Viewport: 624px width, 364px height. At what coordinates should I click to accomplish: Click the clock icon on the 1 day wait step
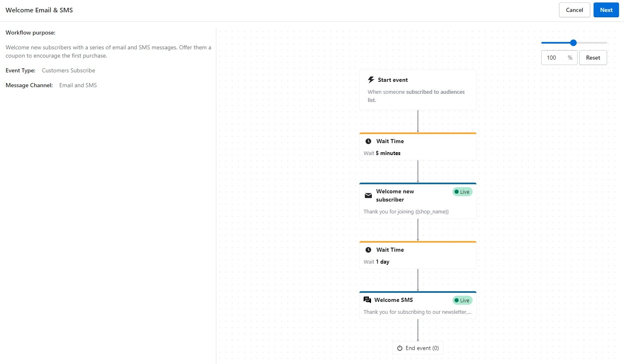pyautogui.click(x=369, y=250)
